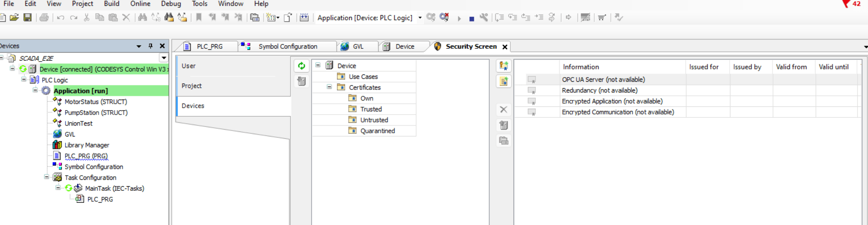The height and width of the screenshot is (225, 868).
Task: Click the Step Over debug icon
Action: pos(499,17)
